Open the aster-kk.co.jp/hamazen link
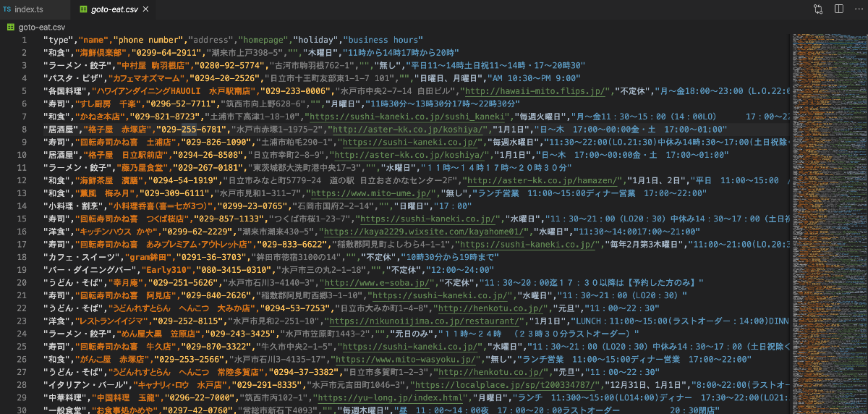 541,181
